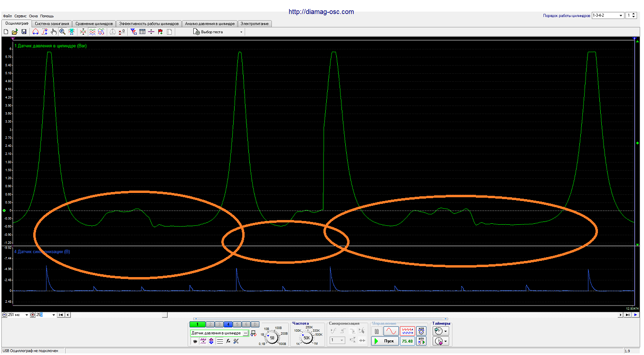644x355 pixels.
Task: Open the sync channel dropdown showing 1
Action: (x=337, y=340)
